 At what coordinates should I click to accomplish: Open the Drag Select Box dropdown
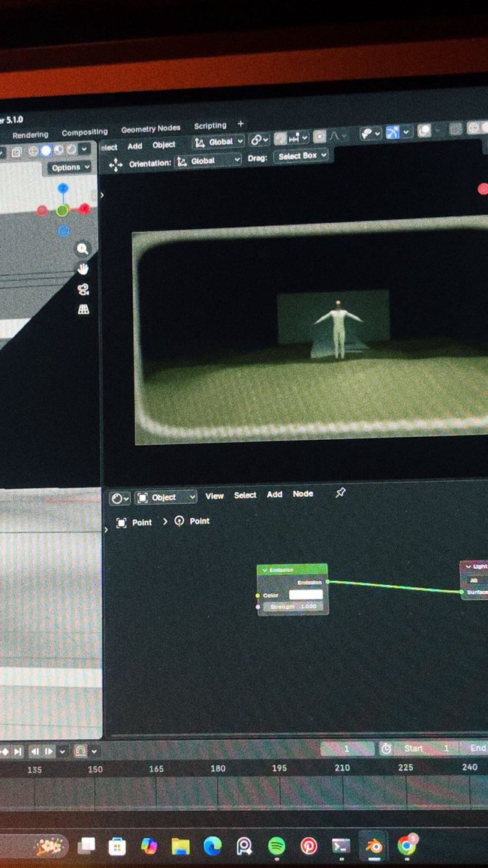301,156
